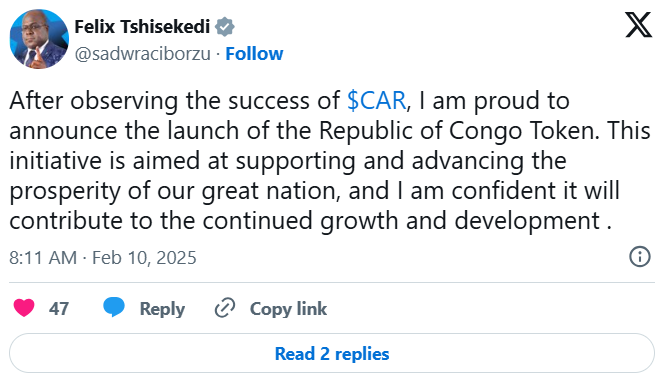Click the Felix Tshisekedi display name
This screenshot has width=666, height=380.
tap(142, 27)
